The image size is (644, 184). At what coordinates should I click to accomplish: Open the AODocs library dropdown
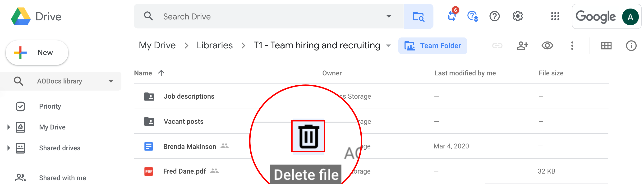click(x=111, y=81)
